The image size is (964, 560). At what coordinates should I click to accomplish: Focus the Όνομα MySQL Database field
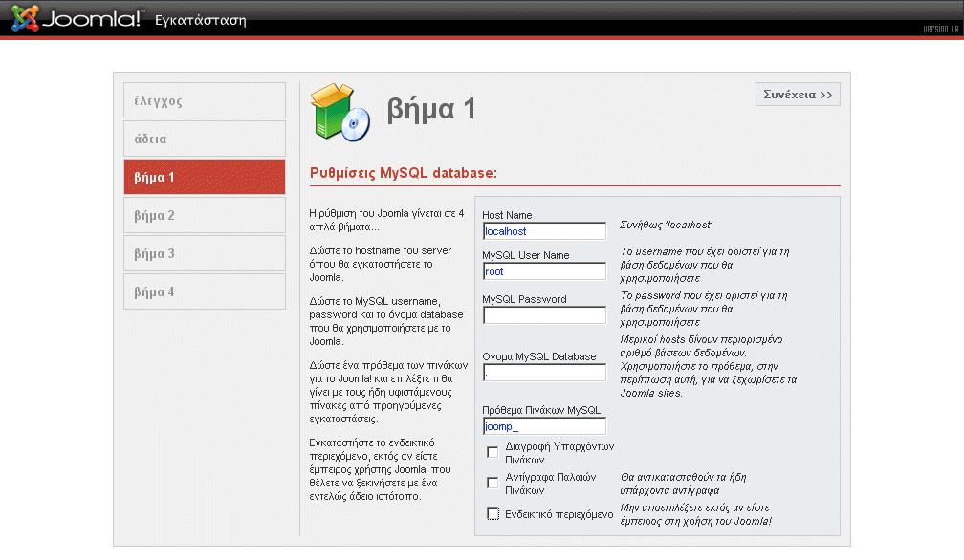(545, 372)
